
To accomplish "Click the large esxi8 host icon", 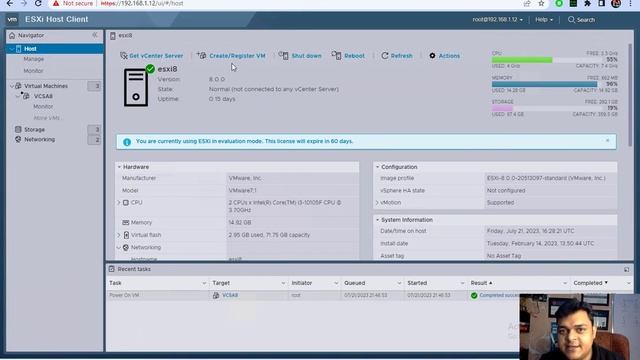I will tap(136, 87).
